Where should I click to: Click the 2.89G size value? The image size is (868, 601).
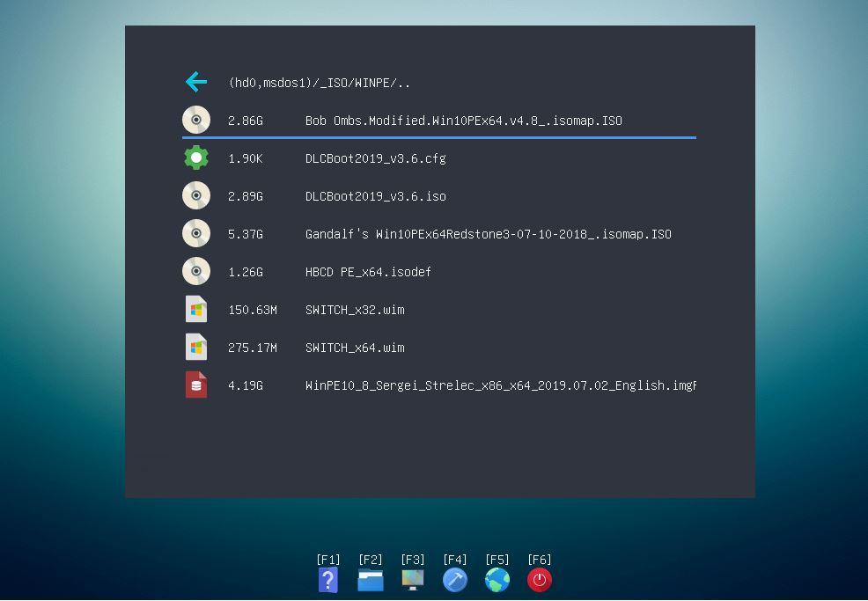point(246,196)
